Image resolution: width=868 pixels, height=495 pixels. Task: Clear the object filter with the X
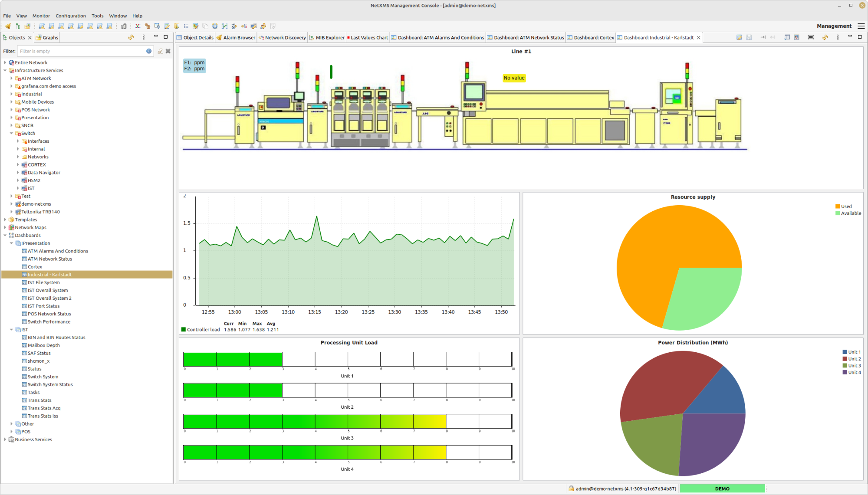point(168,51)
